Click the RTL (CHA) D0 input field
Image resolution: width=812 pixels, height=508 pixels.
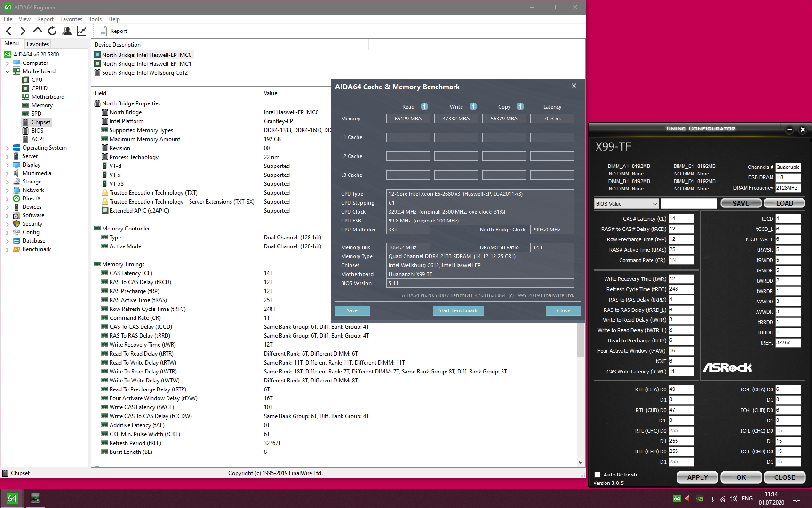681,389
